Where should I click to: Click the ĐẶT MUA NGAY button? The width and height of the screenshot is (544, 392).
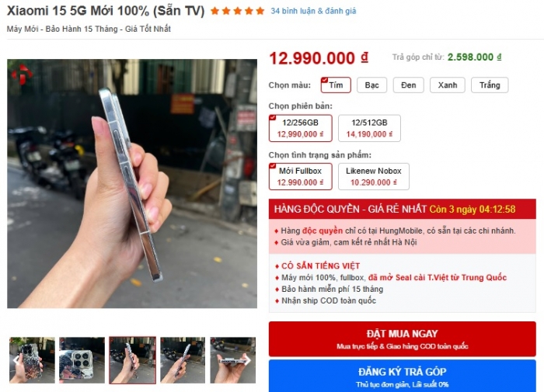(402, 339)
